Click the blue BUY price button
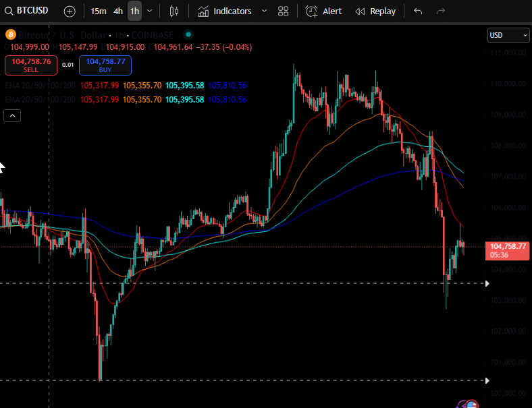The image size is (532, 408). tap(105, 65)
